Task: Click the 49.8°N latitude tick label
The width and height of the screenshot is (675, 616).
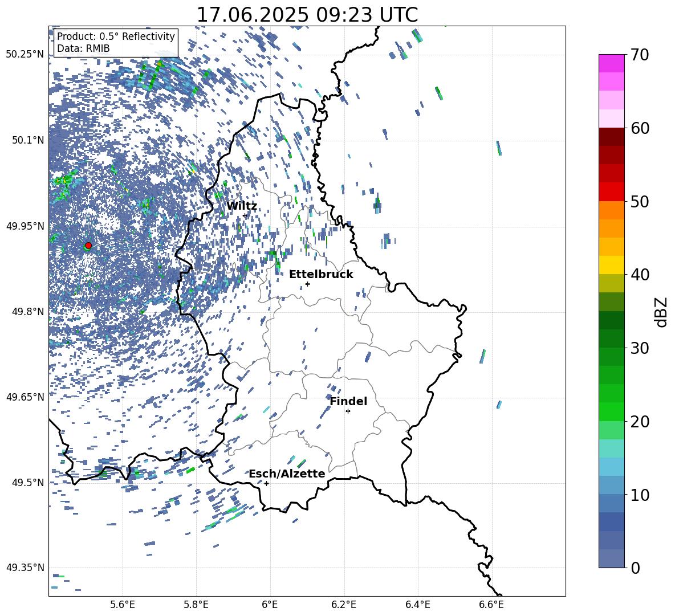Action: [29, 312]
